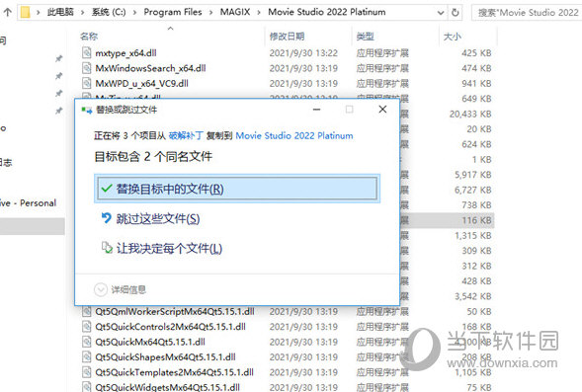Refresh the current folder view
Viewport: 582px width, 392px height.
[456, 13]
